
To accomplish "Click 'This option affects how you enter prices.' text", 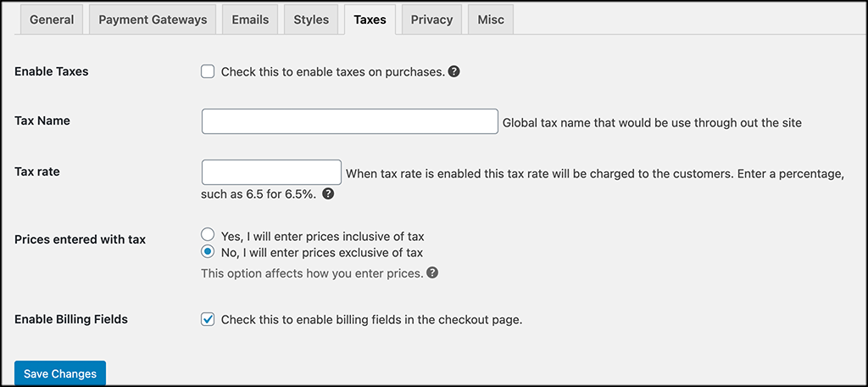I will 312,273.
